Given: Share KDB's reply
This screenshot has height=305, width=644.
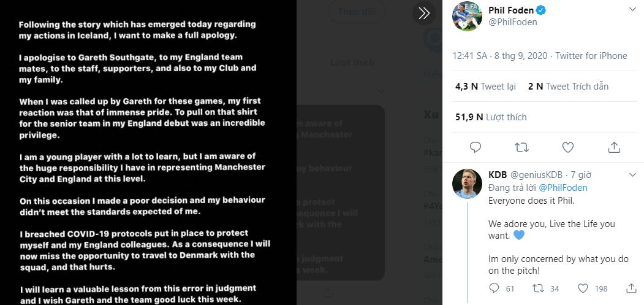Looking at the screenshot, I should 631,288.
